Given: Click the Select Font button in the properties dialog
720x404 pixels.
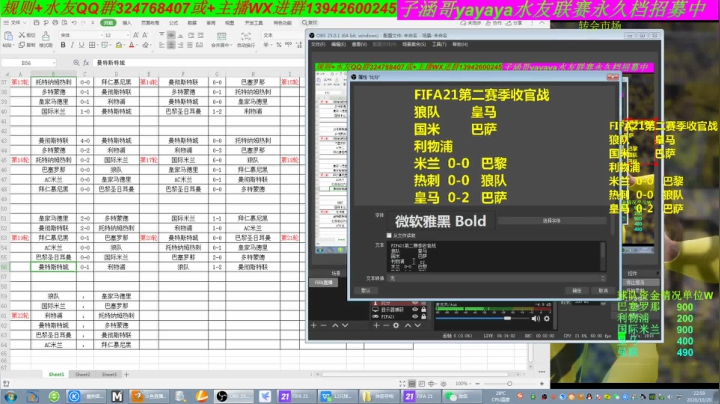Looking at the screenshot, I should [x=551, y=221].
